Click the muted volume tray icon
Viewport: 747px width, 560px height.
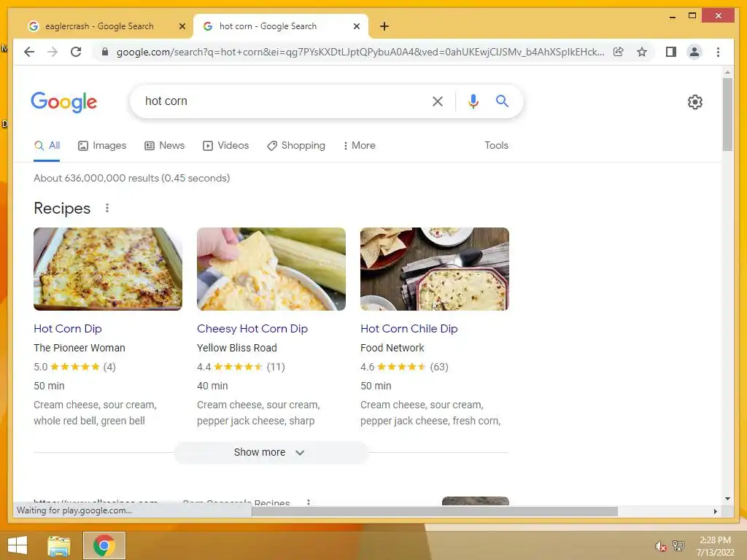coord(660,546)
